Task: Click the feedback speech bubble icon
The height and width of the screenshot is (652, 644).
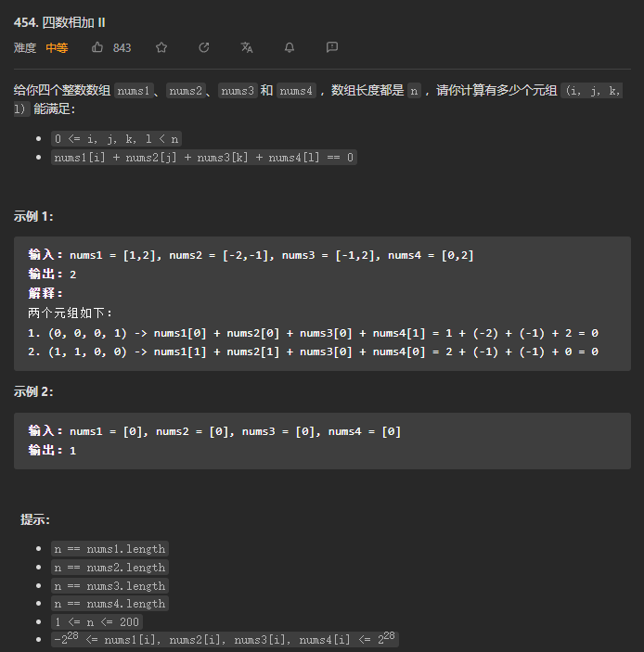Action: [332, 47]
